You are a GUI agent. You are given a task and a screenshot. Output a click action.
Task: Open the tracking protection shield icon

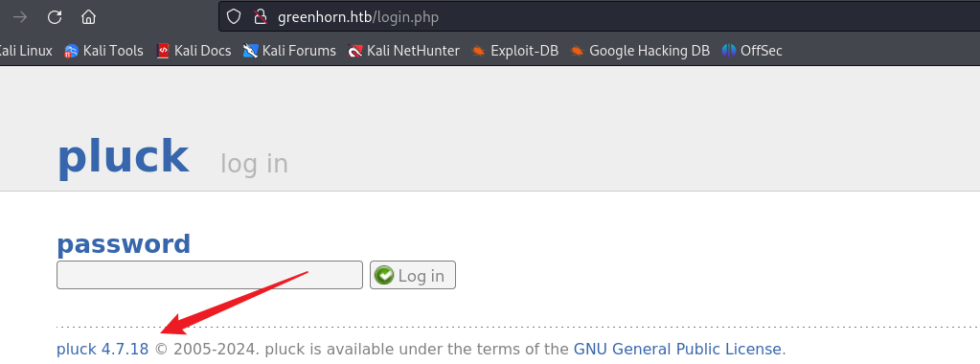tap(234, 17)
